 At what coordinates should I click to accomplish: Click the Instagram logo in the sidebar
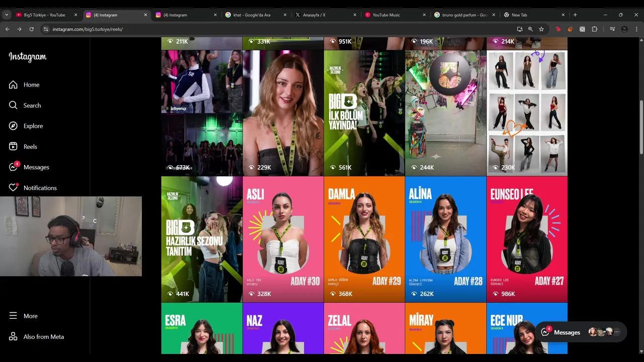[x=28, y=57]
